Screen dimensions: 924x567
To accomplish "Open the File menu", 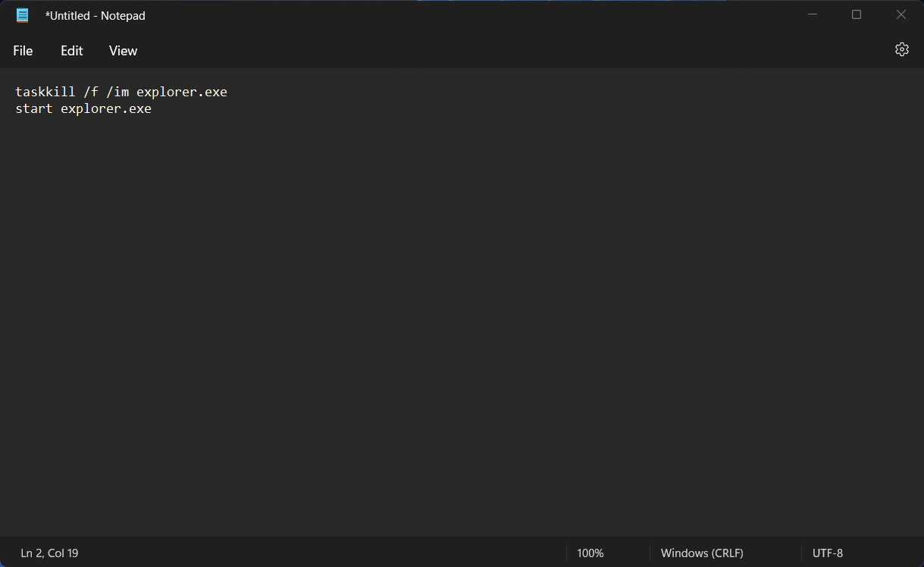I will (x=23, y=51).
